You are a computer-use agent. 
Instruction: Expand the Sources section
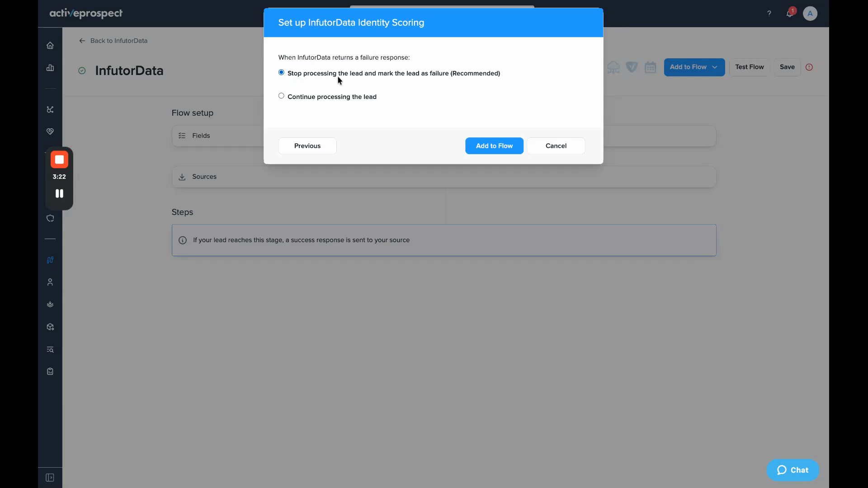[444, 177]
